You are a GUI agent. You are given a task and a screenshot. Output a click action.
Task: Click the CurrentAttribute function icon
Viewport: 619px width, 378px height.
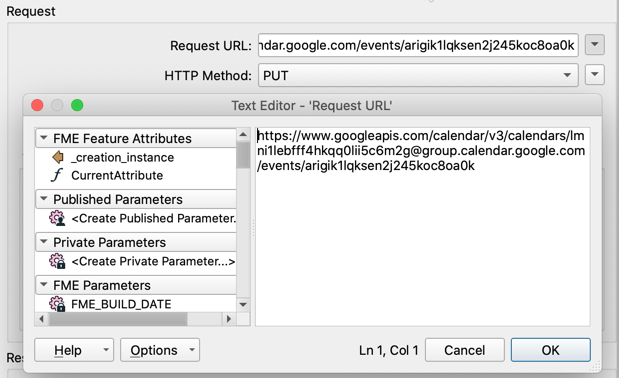click(x=57, y=175)
